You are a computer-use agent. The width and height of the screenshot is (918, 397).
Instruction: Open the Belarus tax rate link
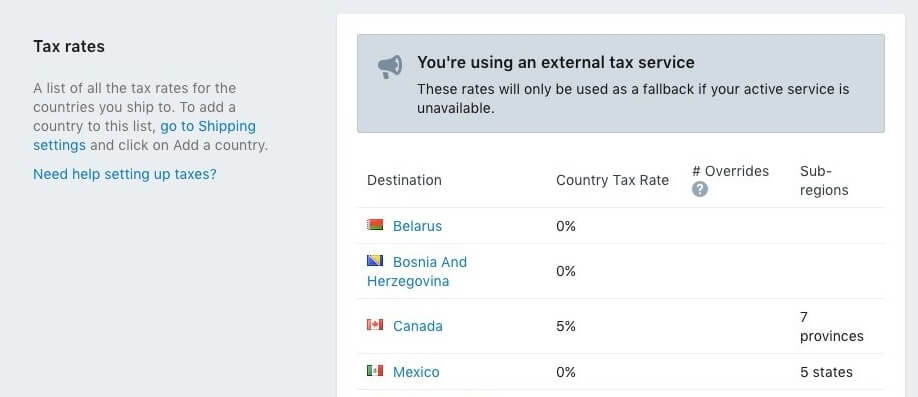pos(417,226)
